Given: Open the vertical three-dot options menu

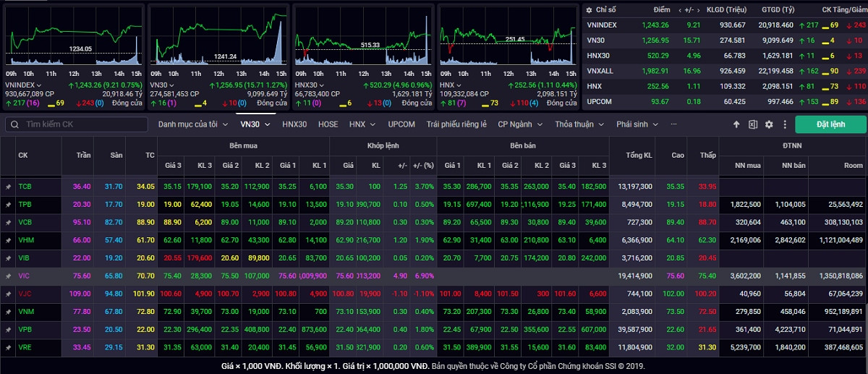Looking at the screenshot, I should [x=783, y=124].
